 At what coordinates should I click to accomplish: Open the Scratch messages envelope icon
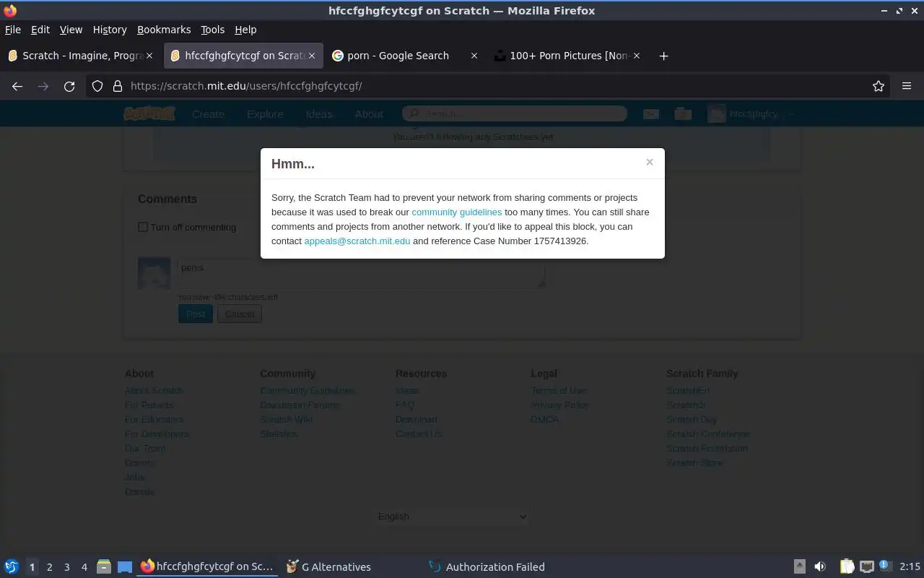[x=651, y=113]
